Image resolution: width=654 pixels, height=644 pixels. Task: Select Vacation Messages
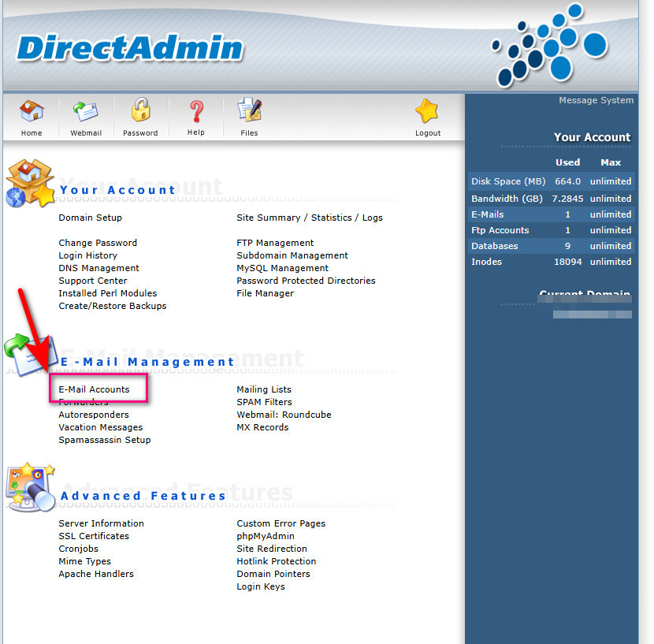[100, 426]
